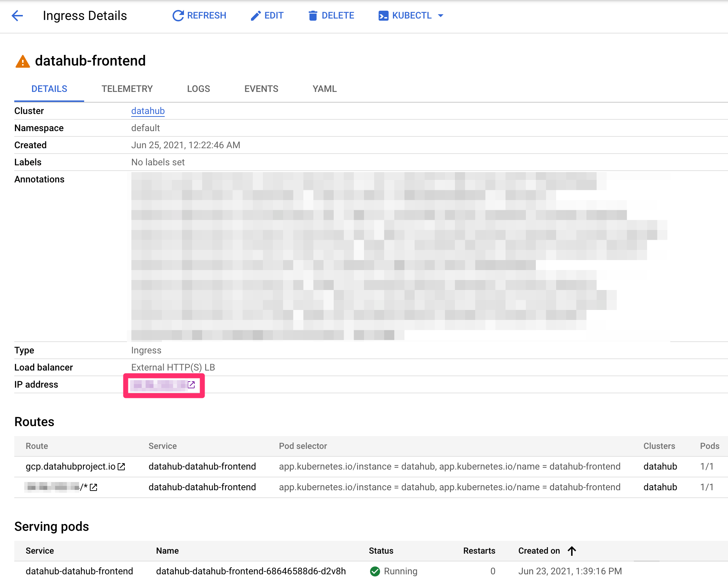This screenshot has height=580, width=728.
Task: Click the Restarts column header
Action: tap(479, 551)
